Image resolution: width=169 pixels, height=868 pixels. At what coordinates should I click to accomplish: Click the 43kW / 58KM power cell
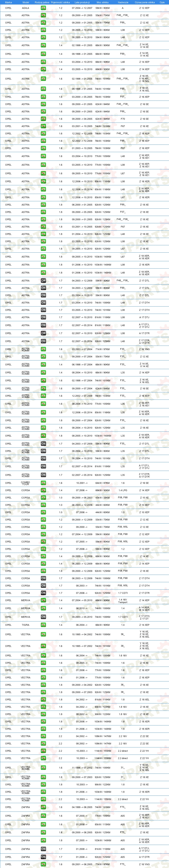pyautogui.click(x=102, y=498)
